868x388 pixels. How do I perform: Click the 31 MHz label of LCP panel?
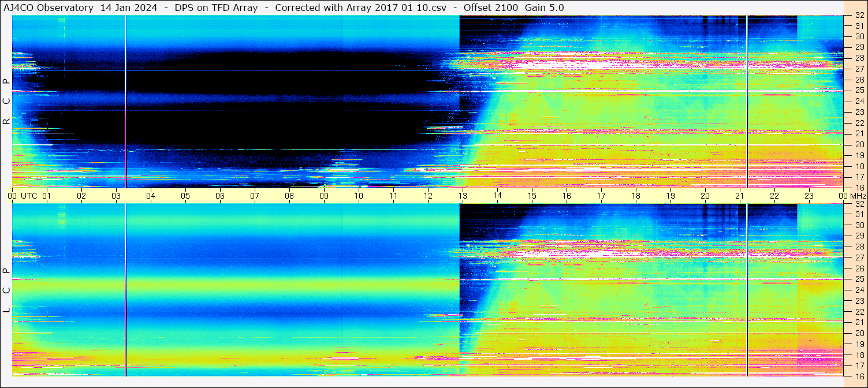pos(859,214)
